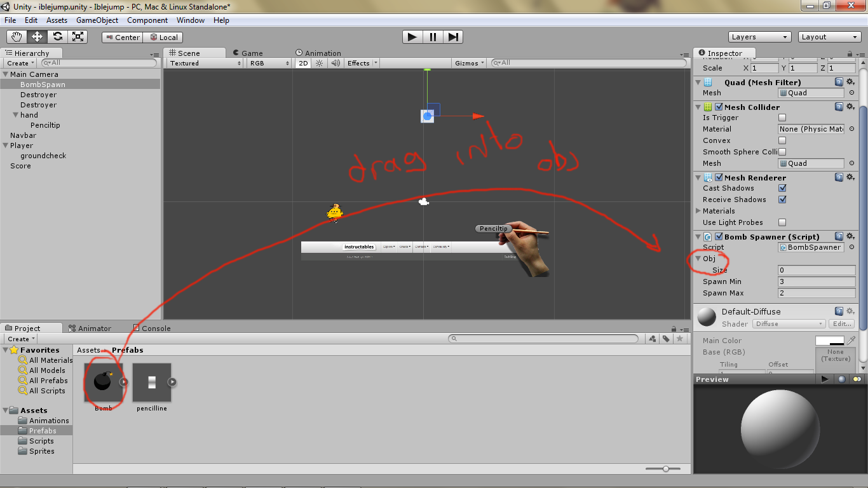Select the Hand tool in the toolbar
The width and height of the screenshot is (868, 488).
pos(16,36)
